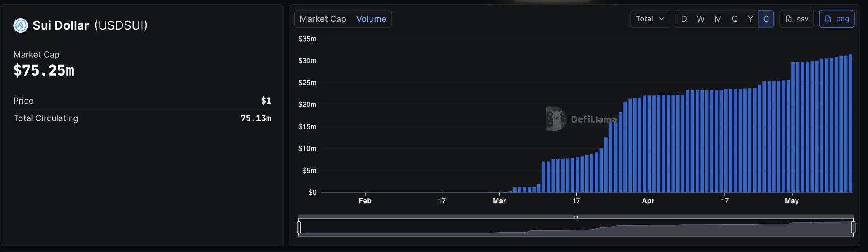Select monthly M interval
This screenshot has width=868, height=252.
[718, 19]
